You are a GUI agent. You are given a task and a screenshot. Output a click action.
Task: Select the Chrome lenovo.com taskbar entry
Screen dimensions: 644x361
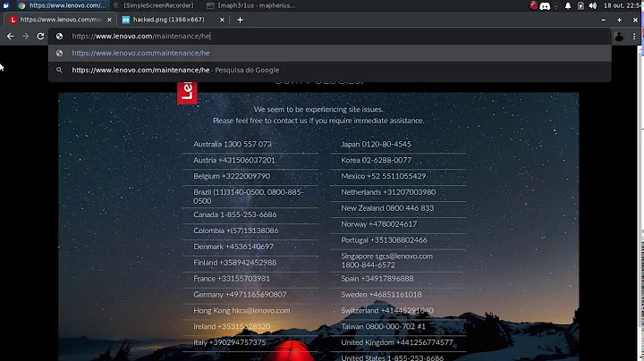point(63,5)
